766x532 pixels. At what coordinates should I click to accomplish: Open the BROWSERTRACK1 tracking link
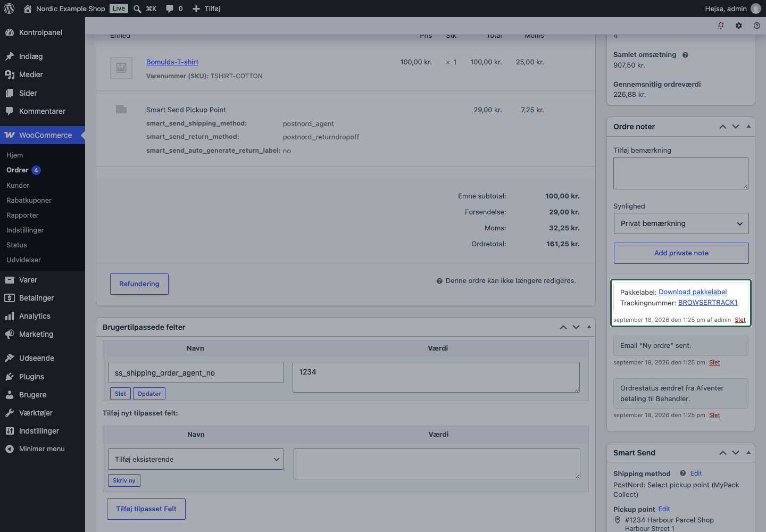coord(708,303)
